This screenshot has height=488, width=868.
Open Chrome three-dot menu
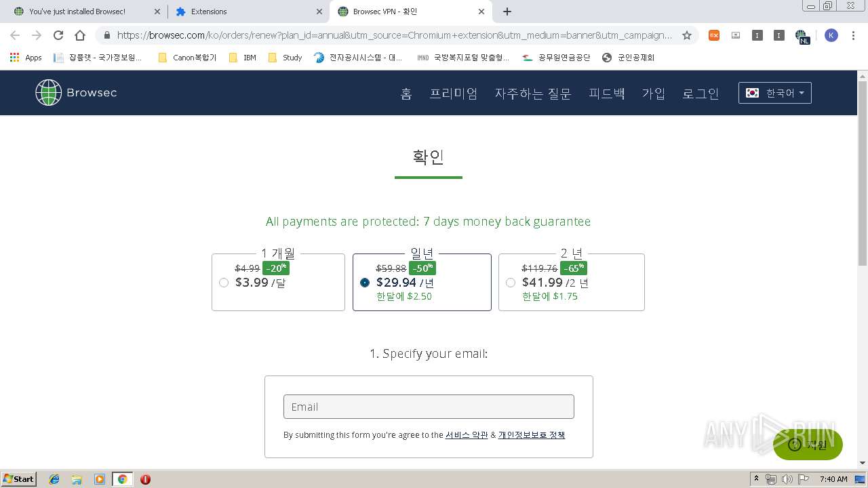tap(853, 35)
